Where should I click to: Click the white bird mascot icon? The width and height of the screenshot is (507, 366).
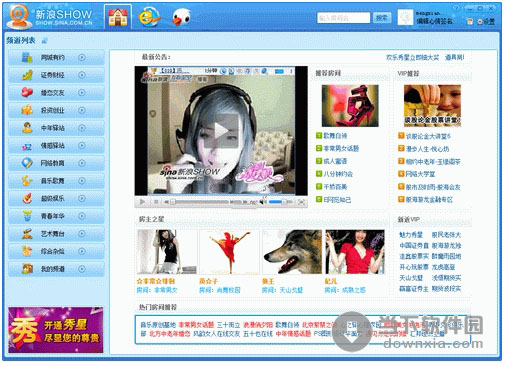[181, 17]
